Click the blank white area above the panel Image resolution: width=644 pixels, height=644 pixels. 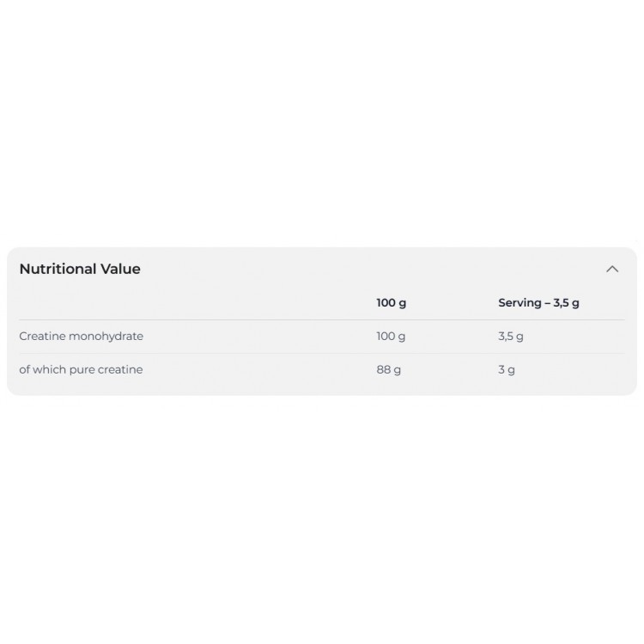(322, 129)
